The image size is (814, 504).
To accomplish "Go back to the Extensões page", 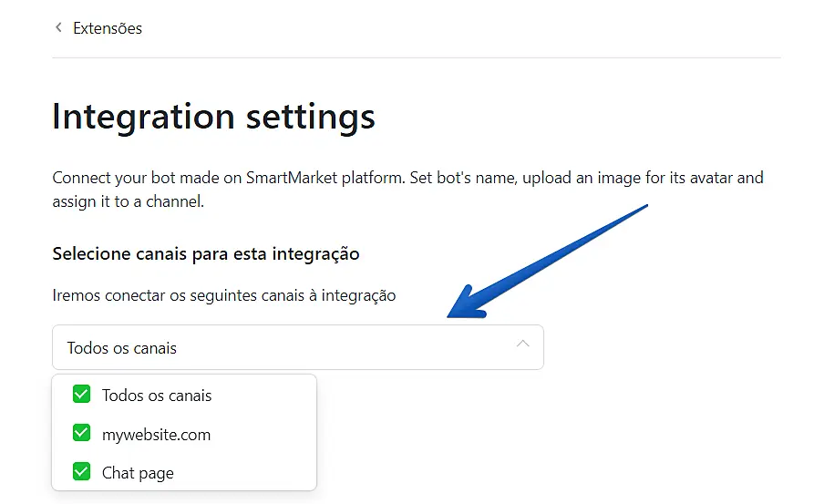I will (x=107, y=28).
